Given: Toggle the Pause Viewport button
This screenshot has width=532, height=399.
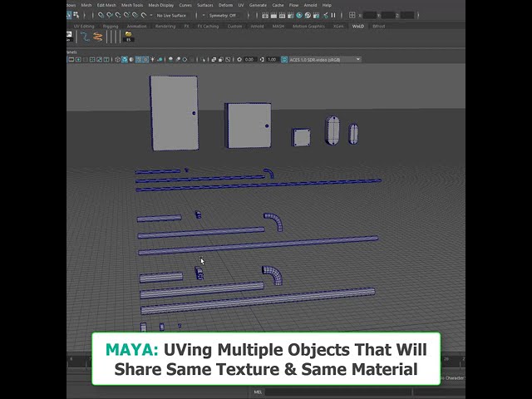Looking at the screenshot, I should point(333,15).
